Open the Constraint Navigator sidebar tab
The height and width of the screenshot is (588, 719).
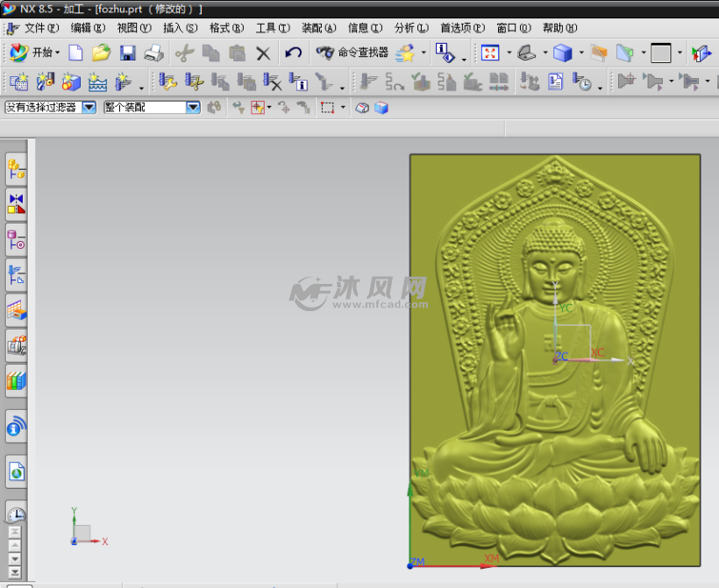(16, 204)
